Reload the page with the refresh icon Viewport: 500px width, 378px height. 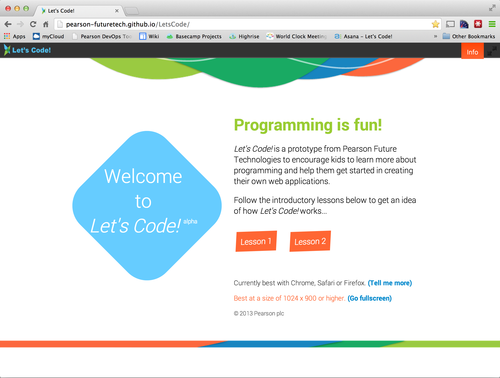pos(33,24)
